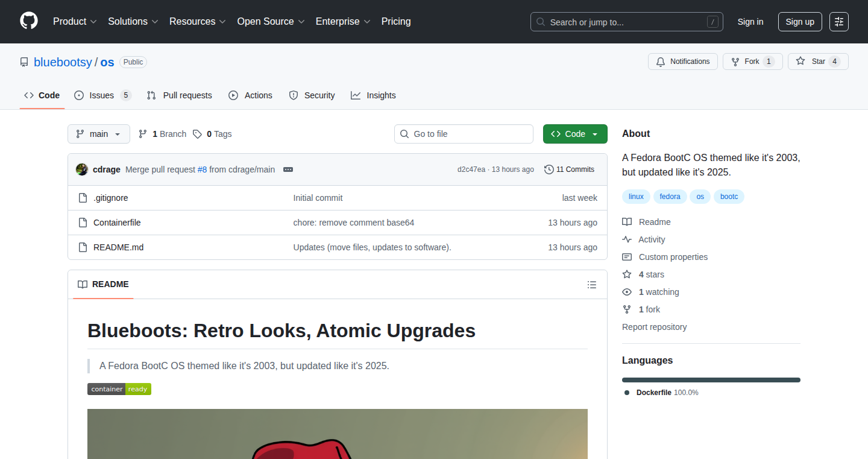Focus the Go to file field

[x=464, y=134]
